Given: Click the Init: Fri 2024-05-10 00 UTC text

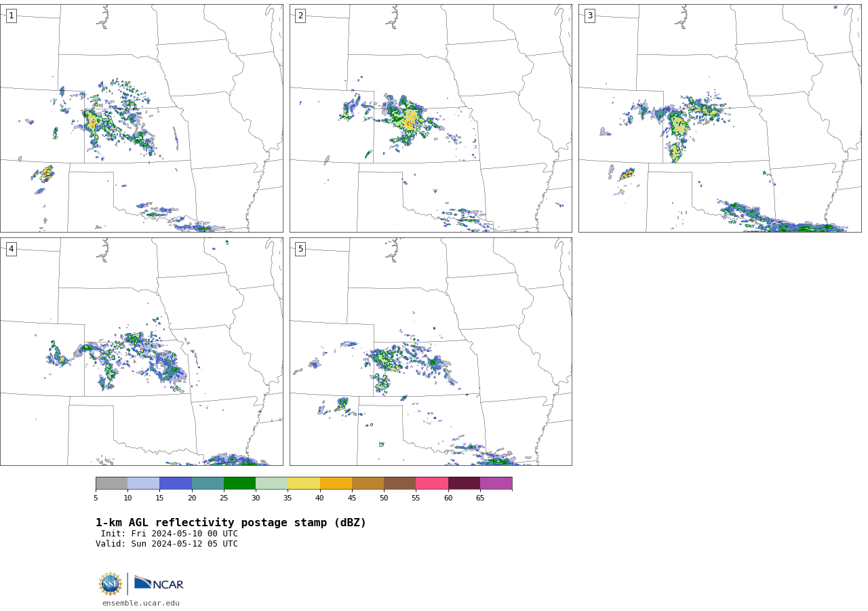Looking at the screenshot, I should 170,534.
